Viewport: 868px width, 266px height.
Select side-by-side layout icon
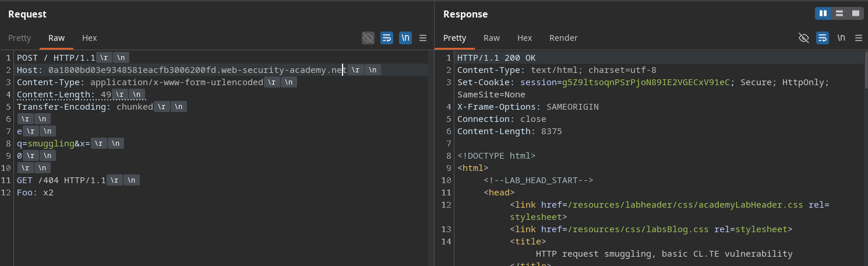pos(823,13)
